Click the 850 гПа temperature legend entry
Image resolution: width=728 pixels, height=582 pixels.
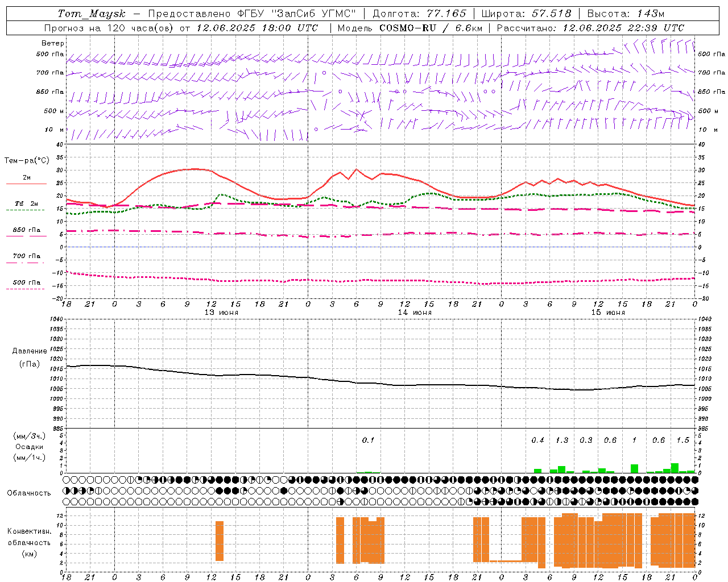[26, 230]
